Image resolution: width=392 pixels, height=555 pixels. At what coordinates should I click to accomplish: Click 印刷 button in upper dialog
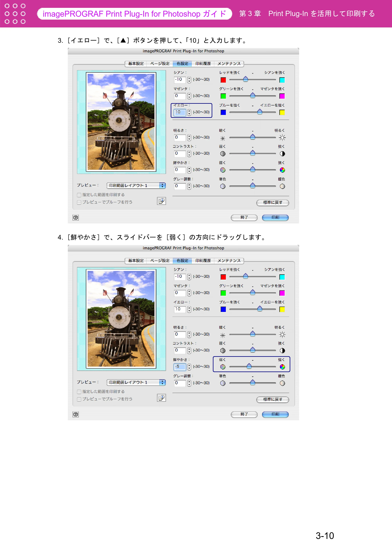[x=275, y=218]
